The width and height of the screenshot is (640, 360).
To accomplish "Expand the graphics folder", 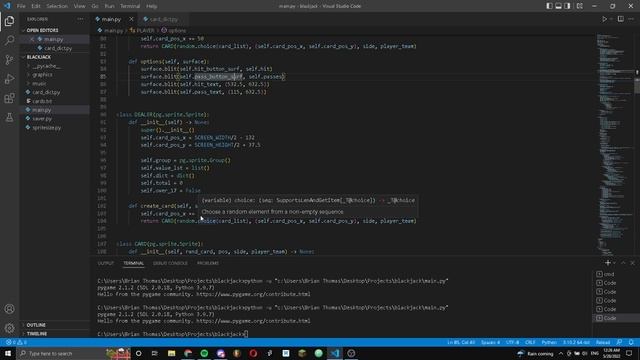I will coord(42,75).
